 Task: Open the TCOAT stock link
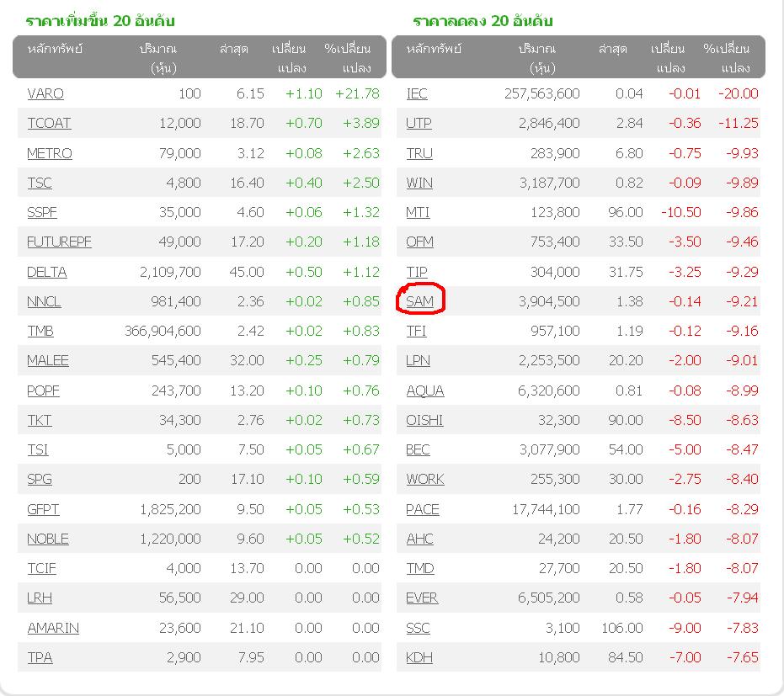[x=49, y=123]
